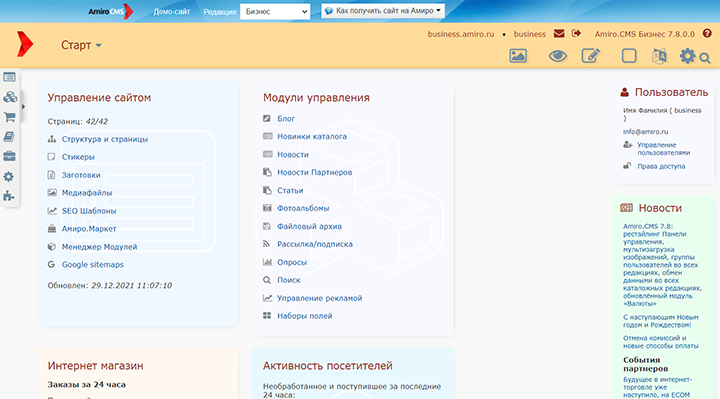
Task: Open the Старт menu dropdown
Action: tap(81, 45)
